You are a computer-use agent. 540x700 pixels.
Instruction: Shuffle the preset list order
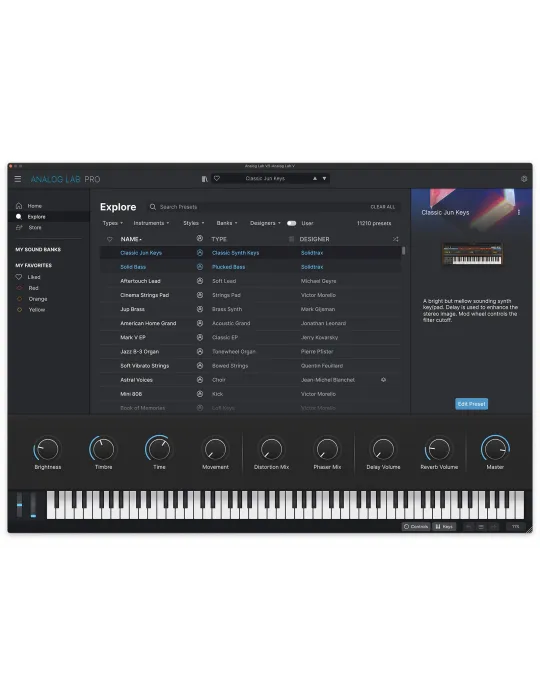coord(395,239)
